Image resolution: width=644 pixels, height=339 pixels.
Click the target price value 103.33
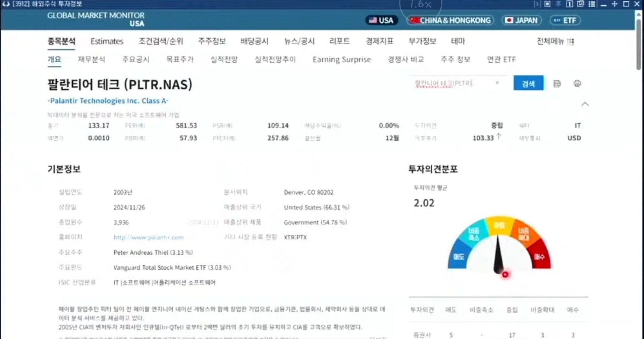[483, 138]
